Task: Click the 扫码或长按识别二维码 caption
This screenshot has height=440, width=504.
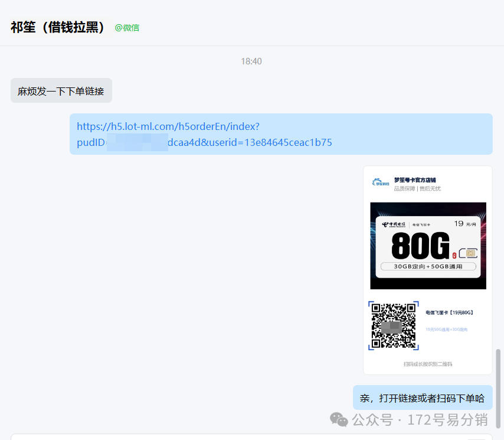Action: click(428, 364)
